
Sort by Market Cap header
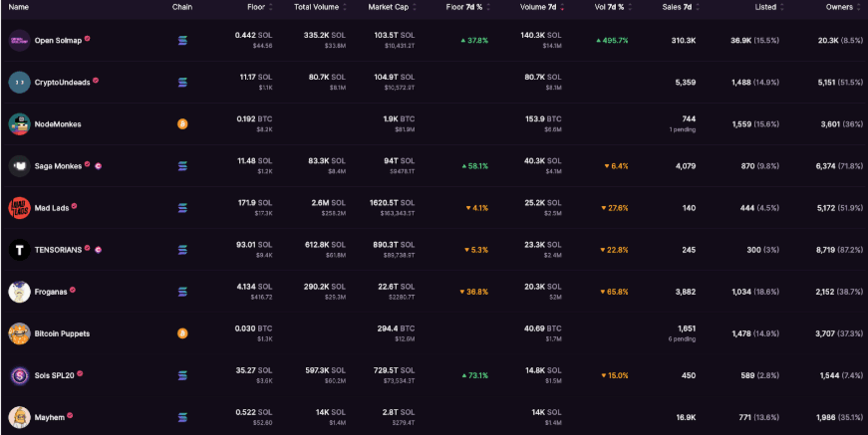pyautogui.click(x=390, y=7)
